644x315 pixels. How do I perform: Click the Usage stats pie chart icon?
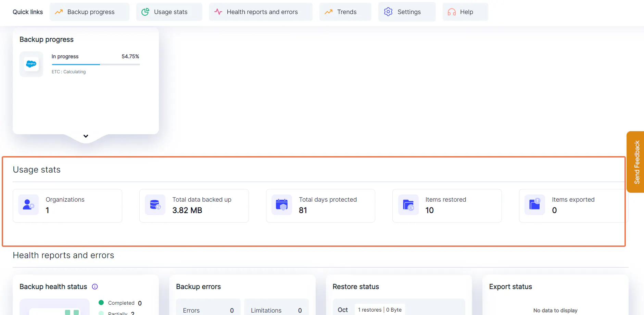(x=146, y=12)
